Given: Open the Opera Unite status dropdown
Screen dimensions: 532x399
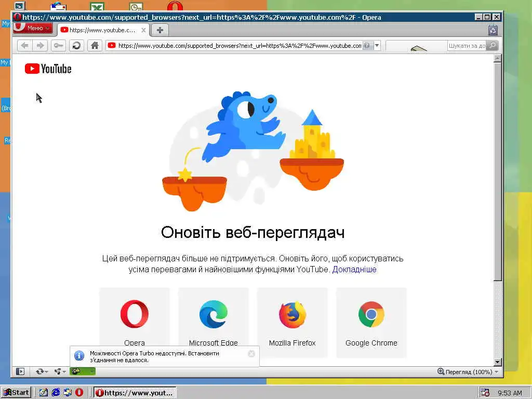Looking at the screenshot, I should click(60, 371).
